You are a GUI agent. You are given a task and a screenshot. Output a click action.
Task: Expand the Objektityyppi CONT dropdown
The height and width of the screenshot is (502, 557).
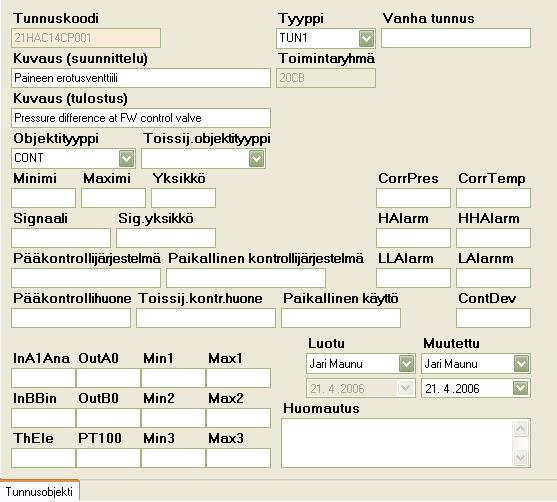(126, 158)
